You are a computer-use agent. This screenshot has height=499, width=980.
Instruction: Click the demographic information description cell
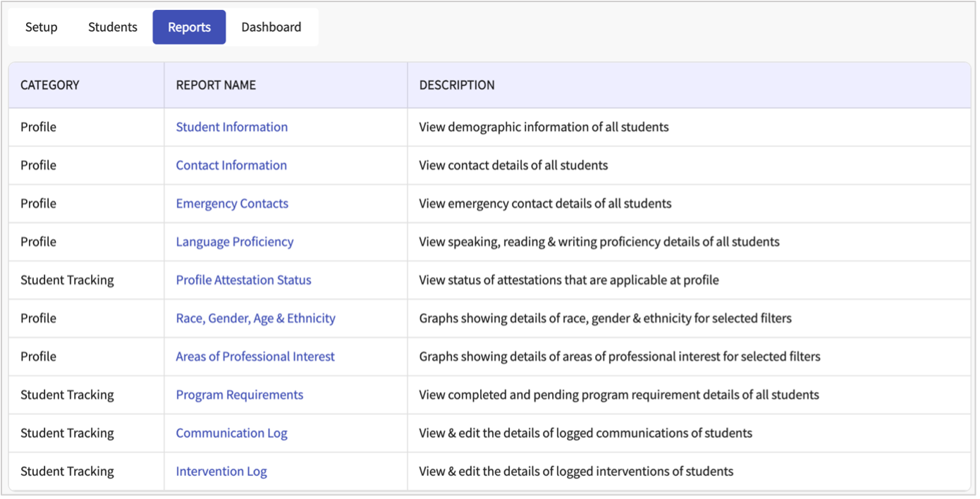pyautogui.click(x=544, y=128)
